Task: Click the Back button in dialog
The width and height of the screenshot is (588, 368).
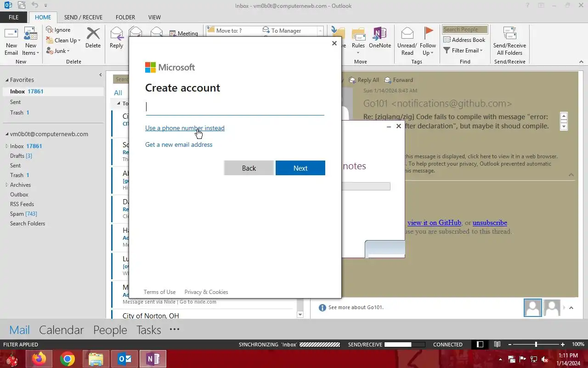Action: [249, 168]
